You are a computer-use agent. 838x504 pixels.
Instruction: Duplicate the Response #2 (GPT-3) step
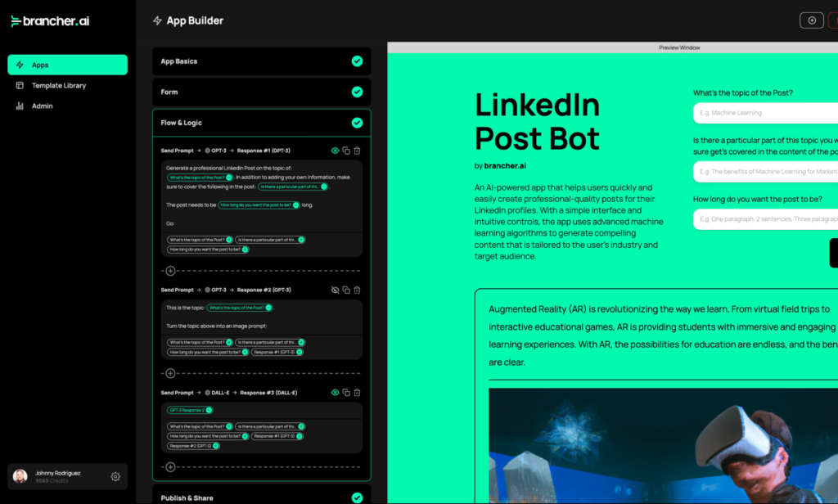[346, 290]
